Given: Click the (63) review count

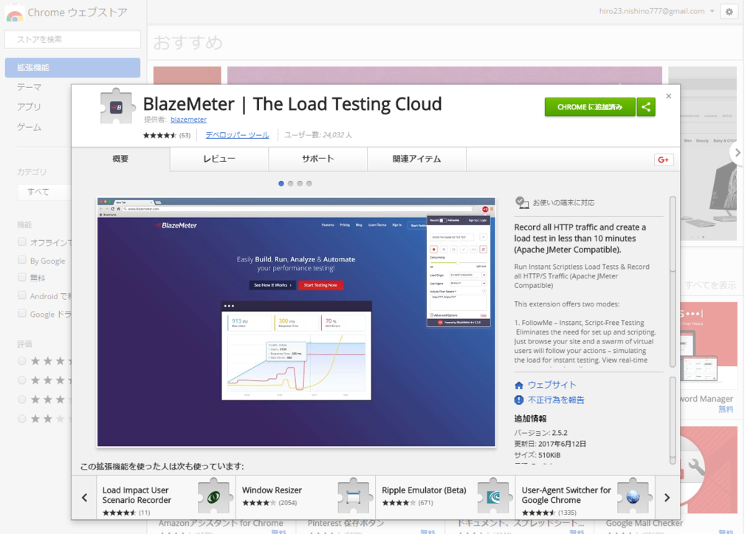Looking at the screenshot, I should [185, 136].
